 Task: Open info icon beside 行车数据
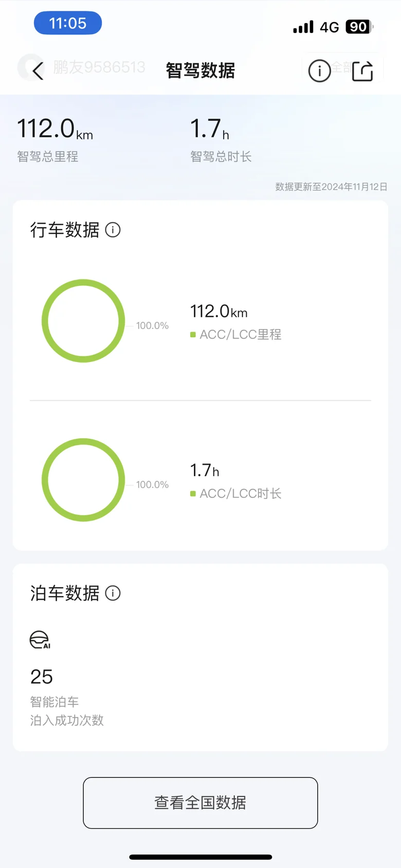pos(113,230)
